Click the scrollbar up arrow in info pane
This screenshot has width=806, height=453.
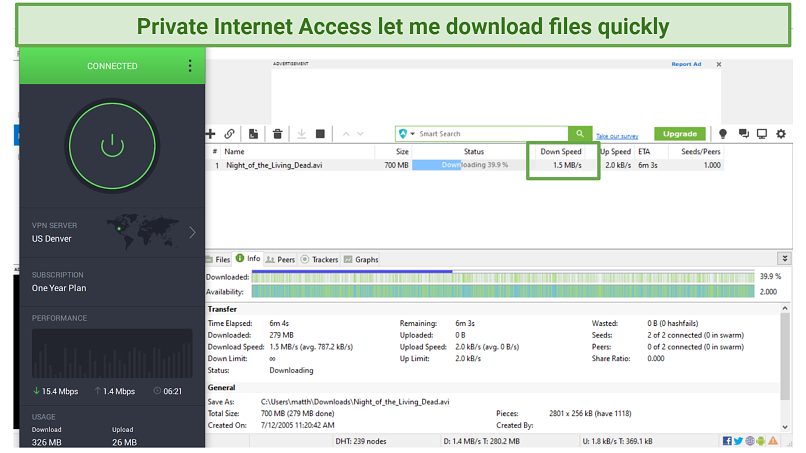785,308
